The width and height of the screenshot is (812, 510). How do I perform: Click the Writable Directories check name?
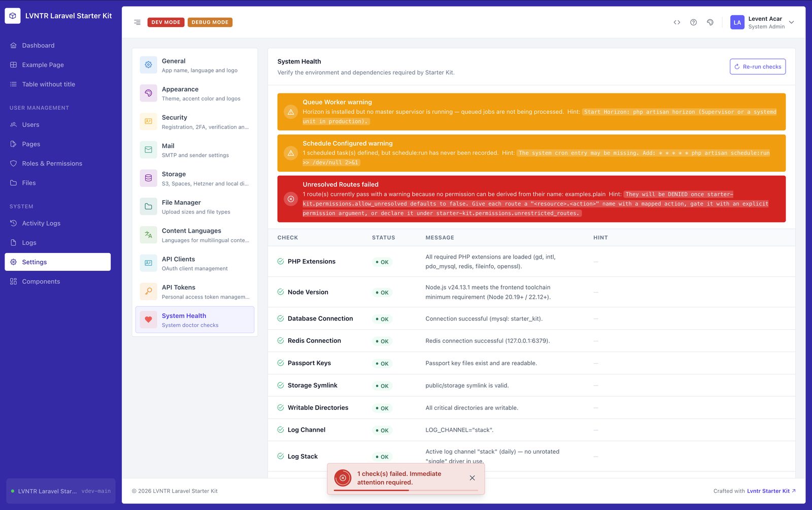coord(318,408)
